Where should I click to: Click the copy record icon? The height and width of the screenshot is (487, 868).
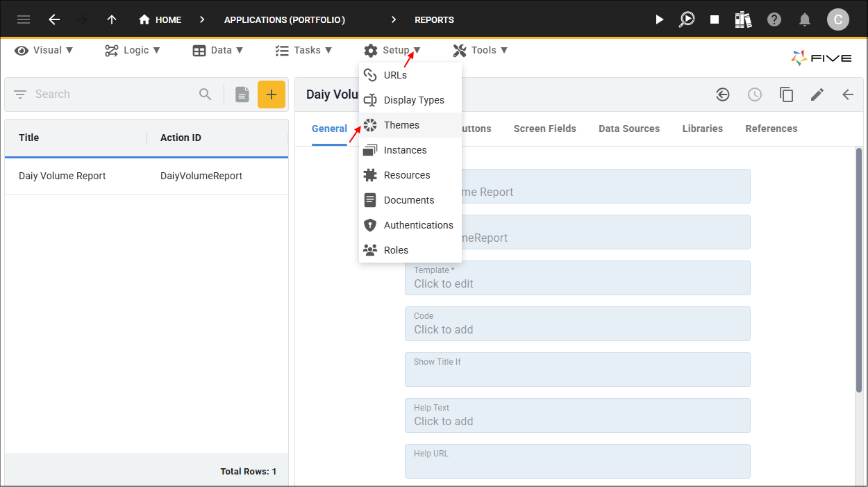coord(786,94)
